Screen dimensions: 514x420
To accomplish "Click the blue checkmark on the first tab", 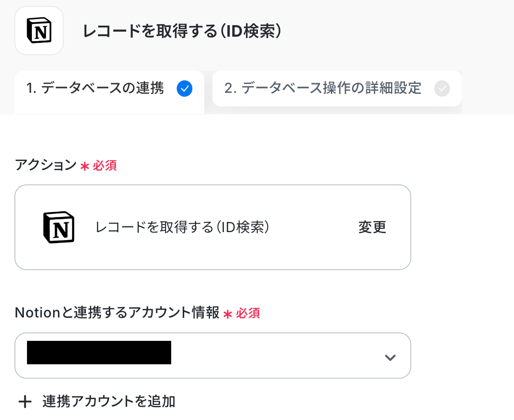I will (184, 89).
